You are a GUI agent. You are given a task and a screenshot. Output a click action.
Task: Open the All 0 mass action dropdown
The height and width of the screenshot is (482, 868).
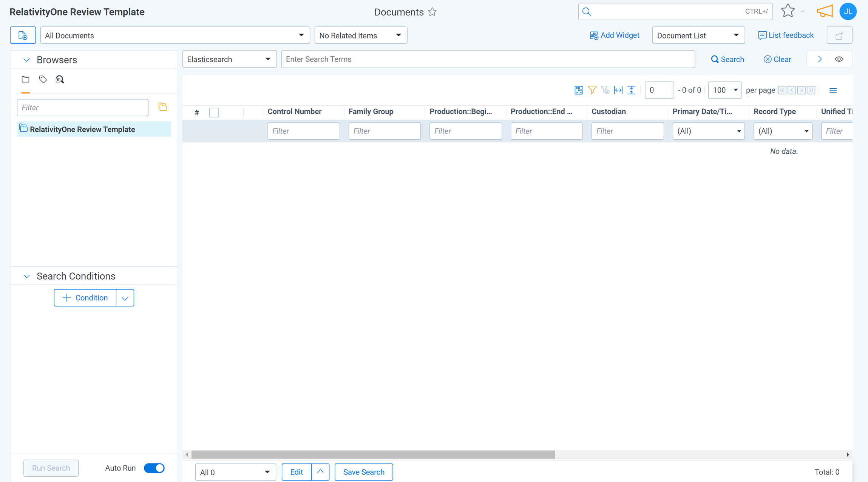tap(235, 472)
